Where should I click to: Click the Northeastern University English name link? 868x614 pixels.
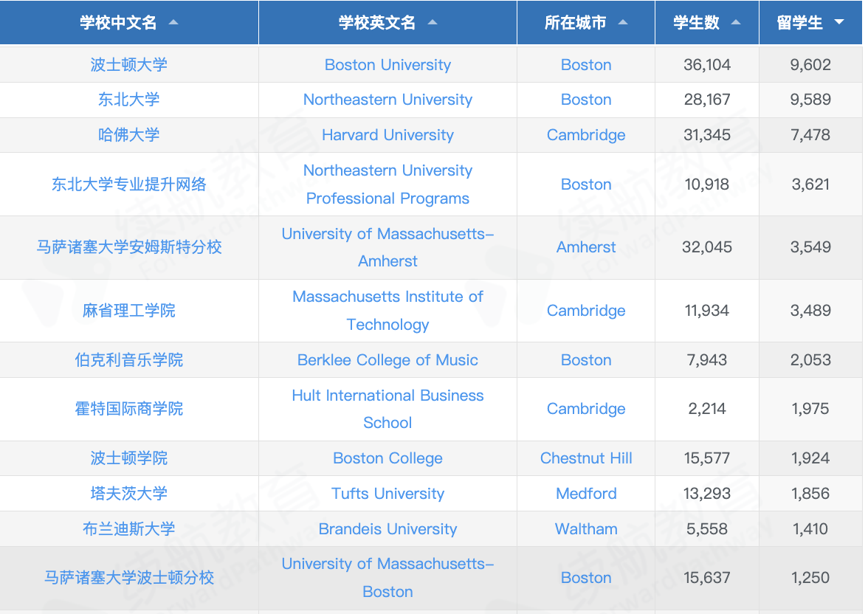click(387, 100)
